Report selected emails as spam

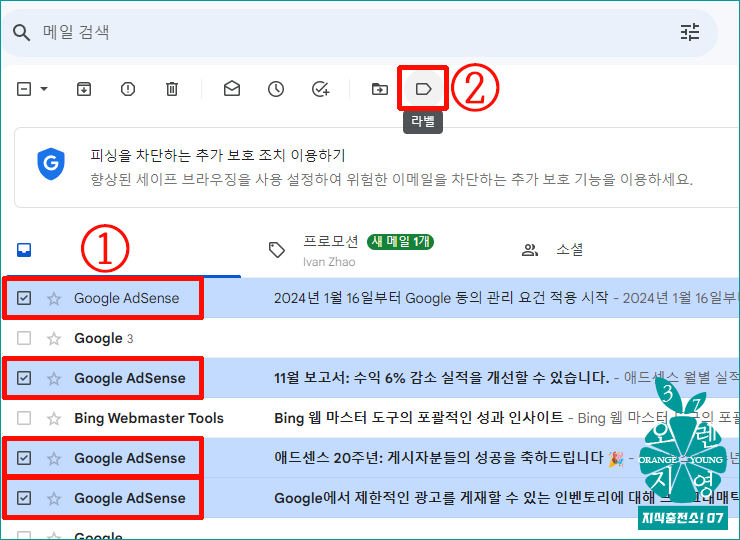coord(128,89)
